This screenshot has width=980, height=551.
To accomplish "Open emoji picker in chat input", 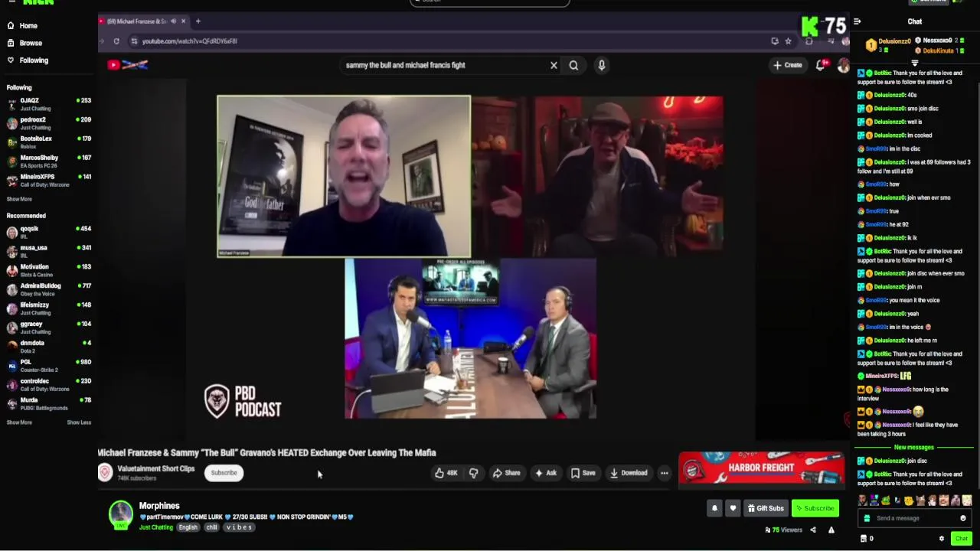I will click(x=963, y=518).
